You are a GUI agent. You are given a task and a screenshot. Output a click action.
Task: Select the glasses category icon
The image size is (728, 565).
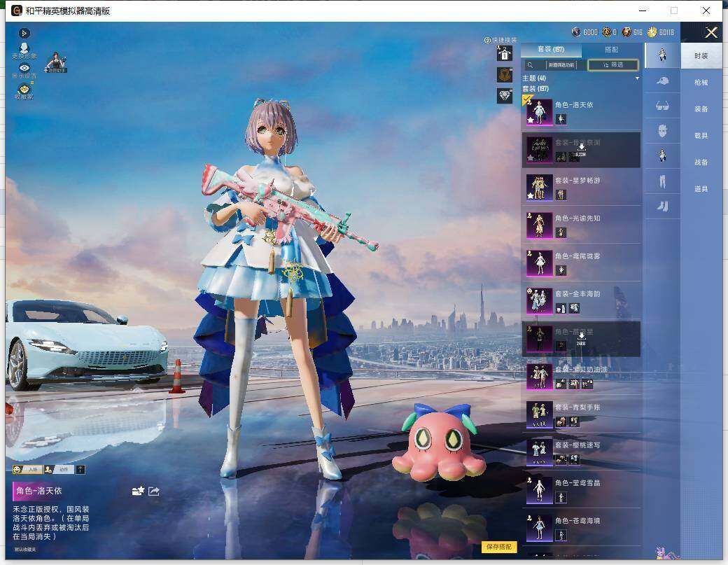662,106
